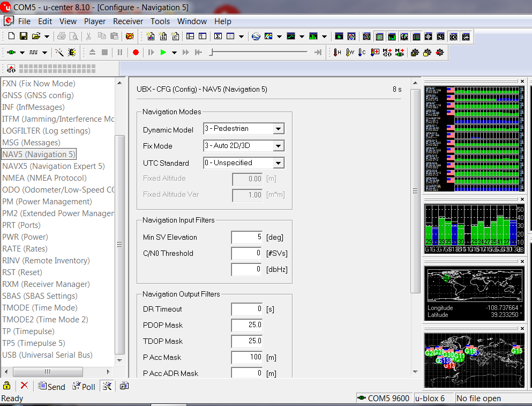Trigger the Hotstart (H) reset icon
The image size is (532, 406).
(337, 53)
